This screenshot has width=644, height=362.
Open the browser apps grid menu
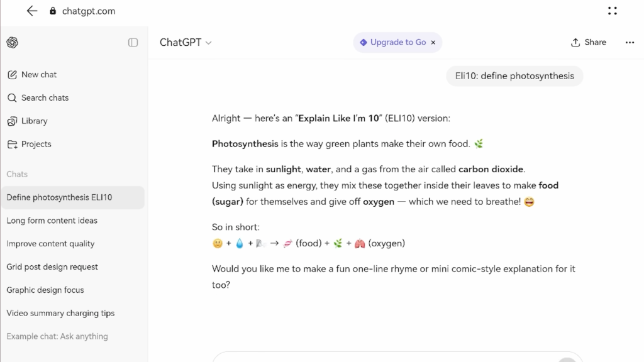[612, 10]
